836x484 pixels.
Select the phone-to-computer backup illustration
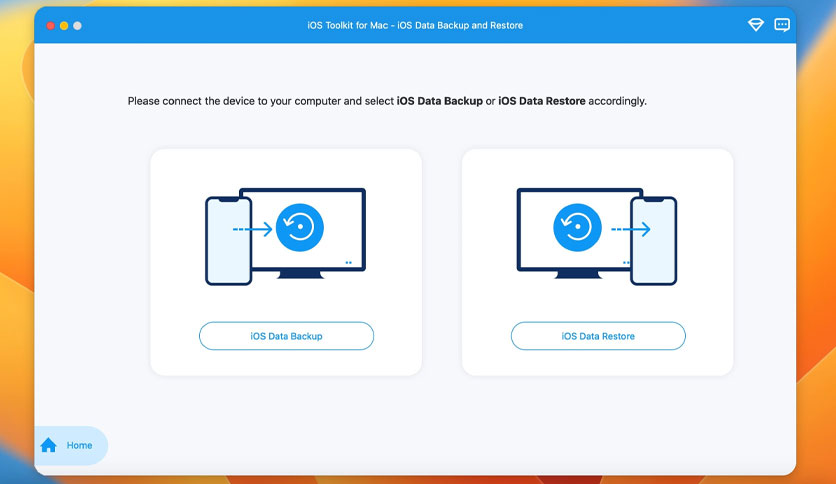[x=286, y=236]
